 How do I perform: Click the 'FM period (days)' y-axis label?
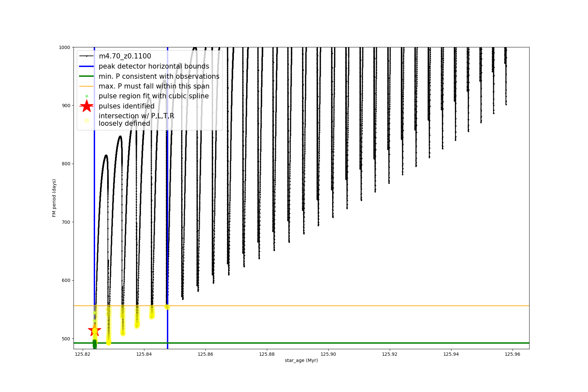54,198
